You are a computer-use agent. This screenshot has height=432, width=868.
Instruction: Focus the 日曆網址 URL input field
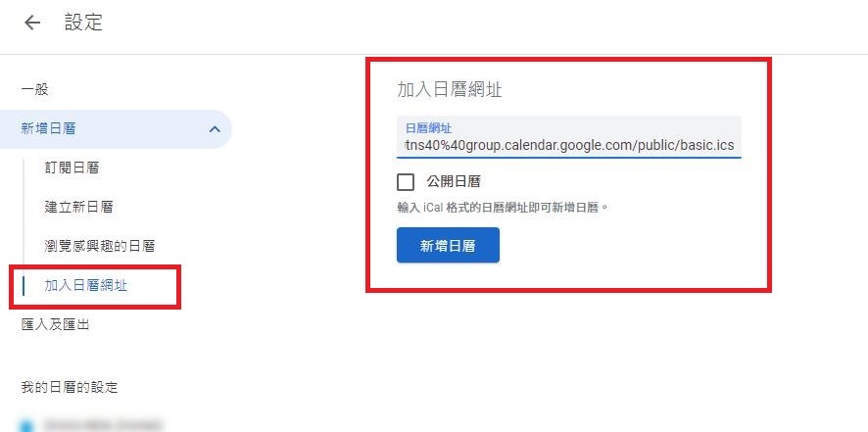tap(568, 137)
